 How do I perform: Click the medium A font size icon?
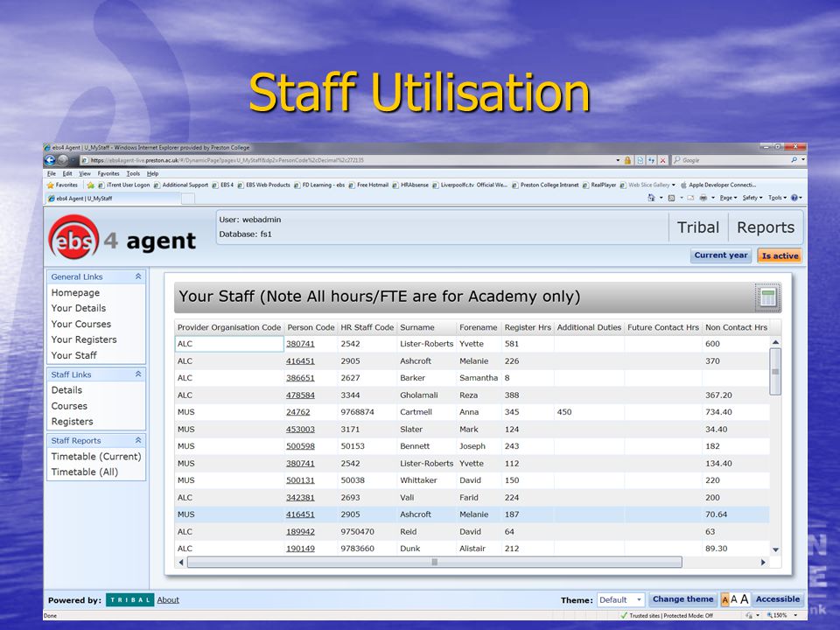pyautogui.click(x=734, y=599)
